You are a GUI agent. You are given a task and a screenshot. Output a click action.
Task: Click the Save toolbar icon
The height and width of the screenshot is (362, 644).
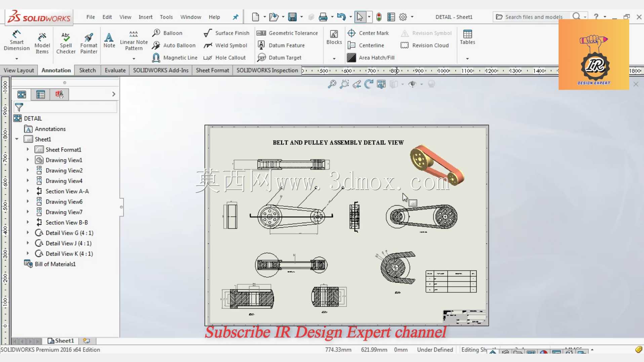click(292, 17)
